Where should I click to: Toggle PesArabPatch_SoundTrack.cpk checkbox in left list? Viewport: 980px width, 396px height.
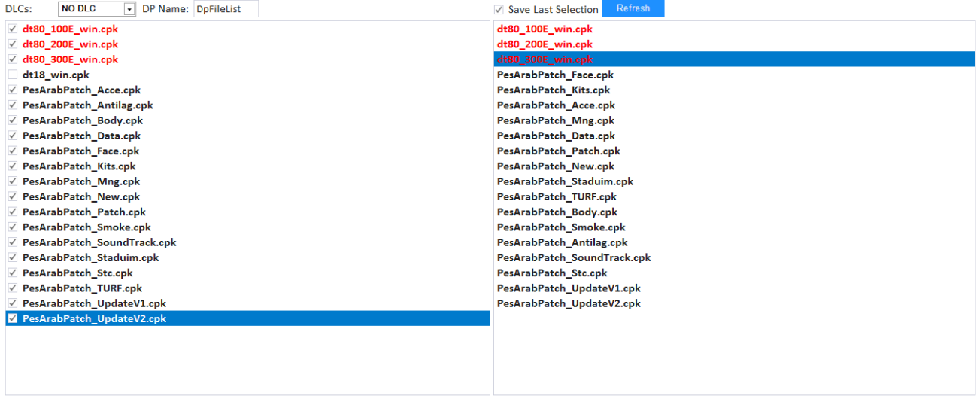(12, 242)
